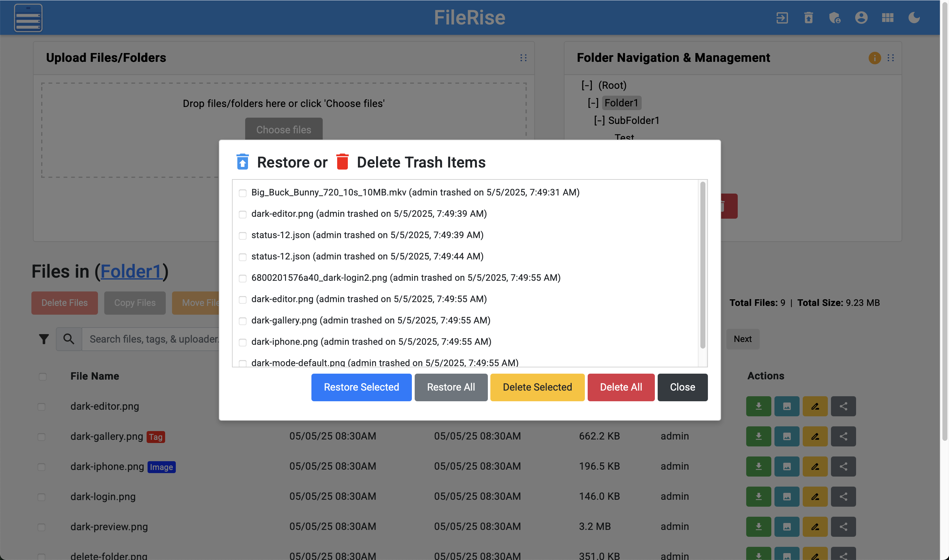The height and width of the screenshot is (560, 949).
Task: Open the Folder1 breadcrumb link
Action: tap(131, 271)
